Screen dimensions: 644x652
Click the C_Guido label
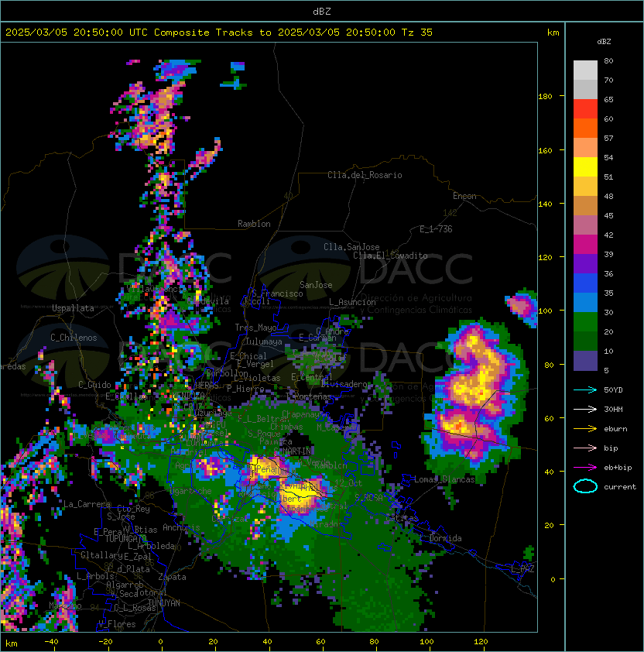94,385
